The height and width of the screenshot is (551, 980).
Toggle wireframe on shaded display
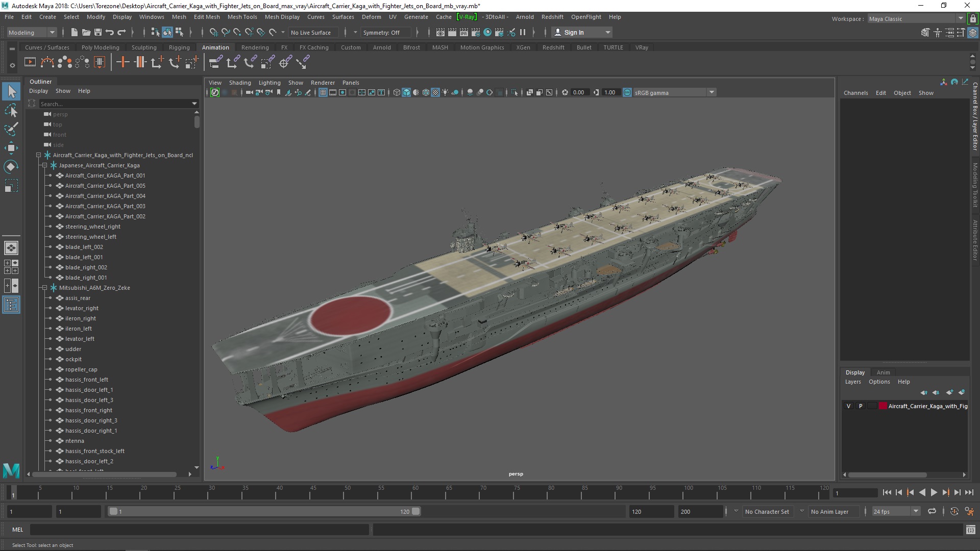point(426,92)
